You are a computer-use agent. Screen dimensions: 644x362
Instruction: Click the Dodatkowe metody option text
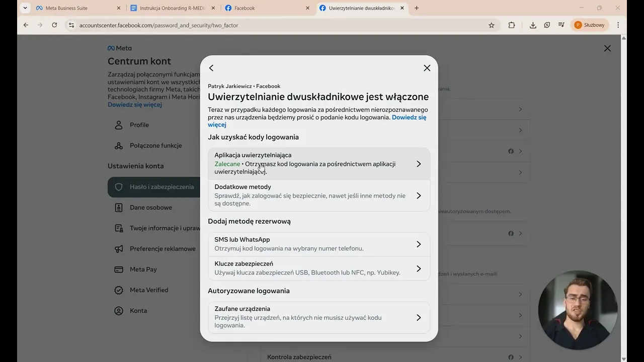point(243,187)
